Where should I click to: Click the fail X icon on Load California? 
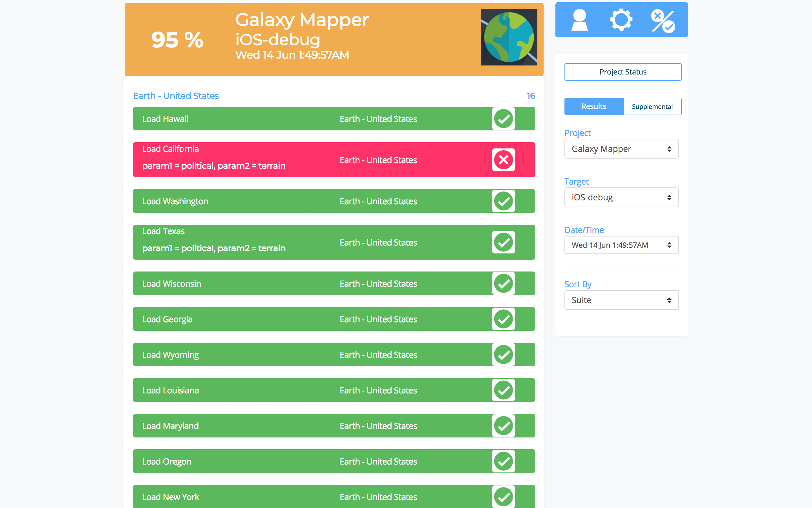click(503, 159)
